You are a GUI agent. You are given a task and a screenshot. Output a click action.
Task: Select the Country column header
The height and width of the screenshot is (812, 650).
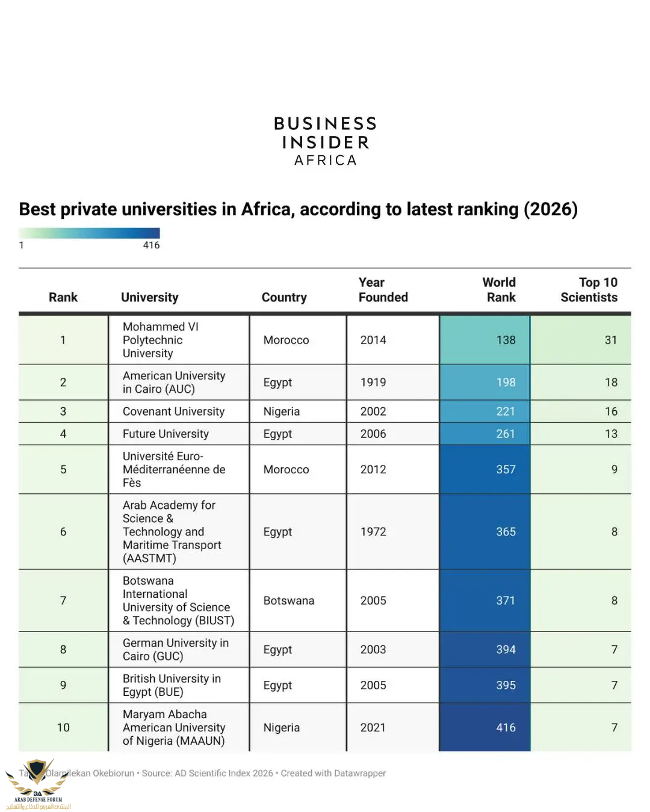284,297
